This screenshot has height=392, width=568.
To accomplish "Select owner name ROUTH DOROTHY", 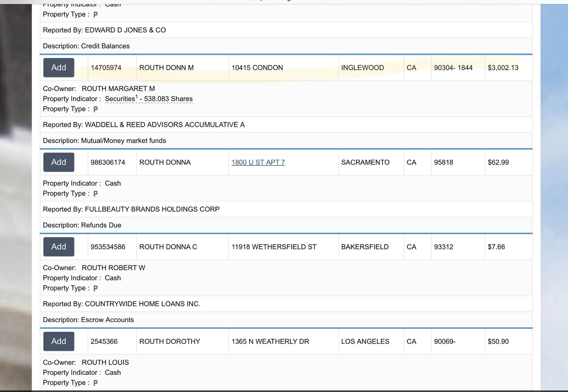I will tap(170, 341).
